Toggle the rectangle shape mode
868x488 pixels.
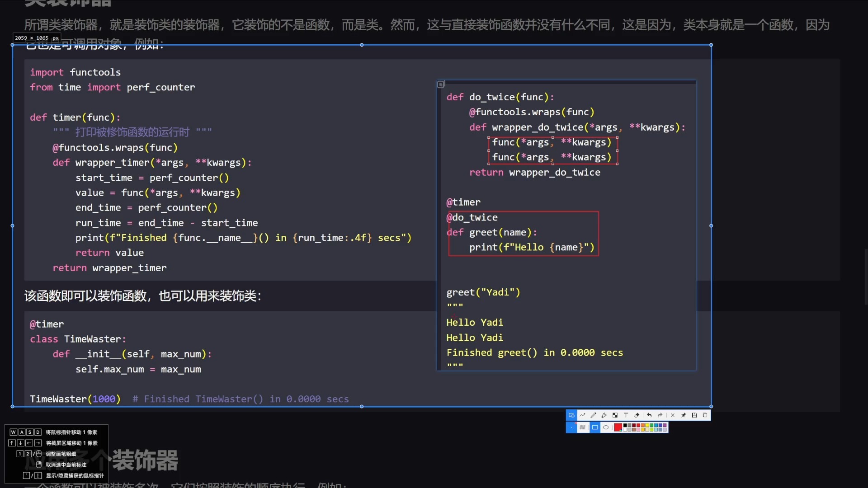(x=595, y=427)
